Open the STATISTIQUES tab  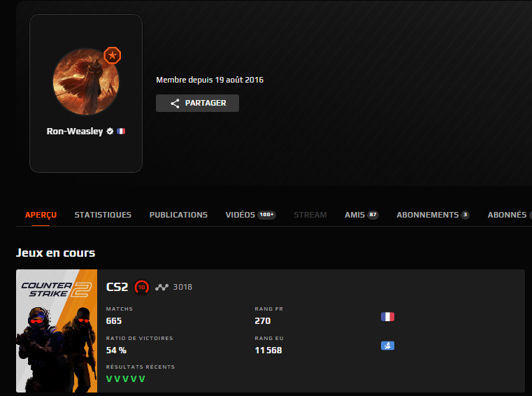[x=103, y=215]
